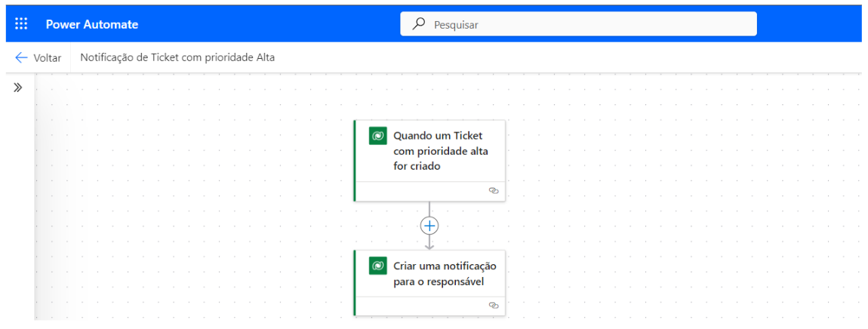
Task: Click the back arrow icon beside Voltar
Action: point(21,57)
